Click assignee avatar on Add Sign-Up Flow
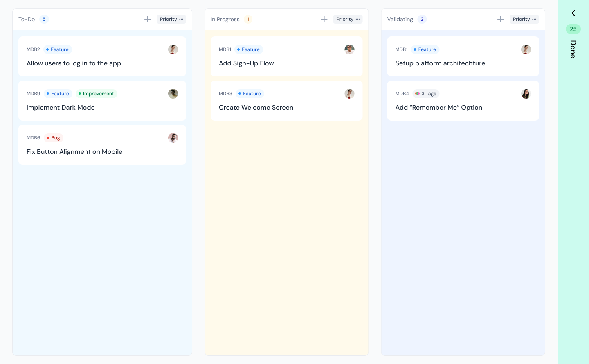Image resolution: width=589 pixels, height=364 pixels. 349,49
